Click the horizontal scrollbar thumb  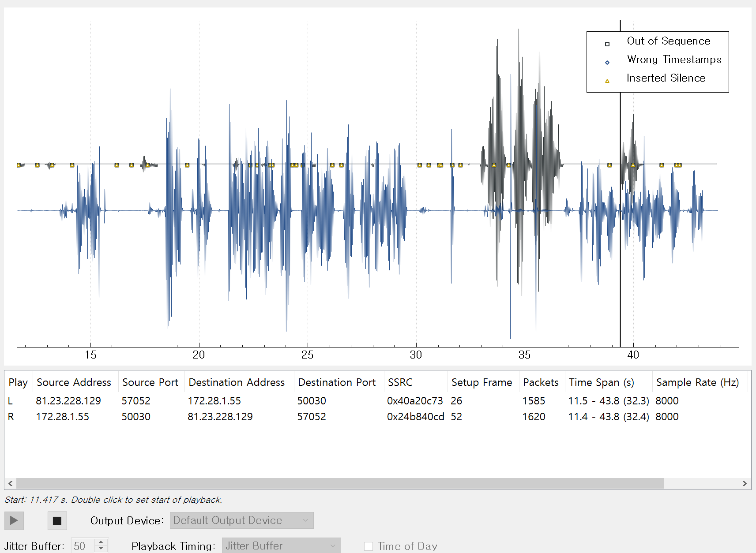tap(340, 483)
